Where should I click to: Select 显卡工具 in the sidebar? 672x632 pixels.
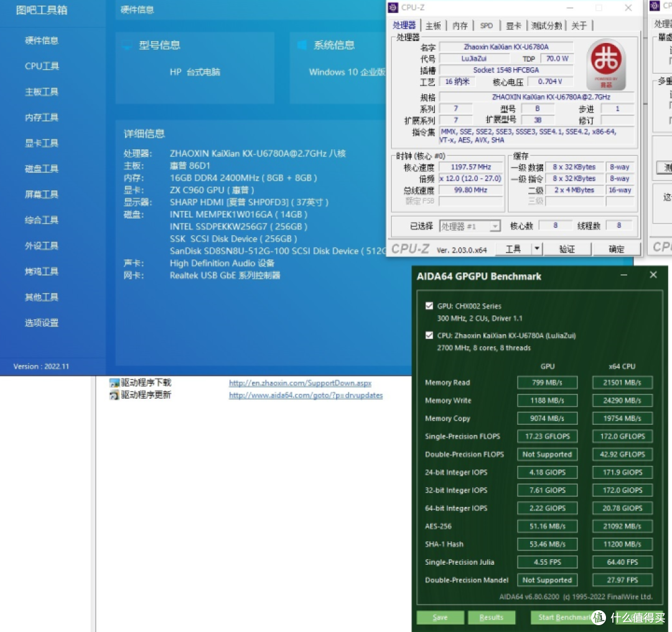(x=42, y=143)
